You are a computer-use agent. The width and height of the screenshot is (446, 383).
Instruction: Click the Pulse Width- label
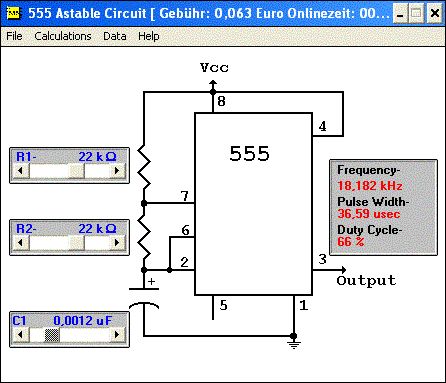373,201
